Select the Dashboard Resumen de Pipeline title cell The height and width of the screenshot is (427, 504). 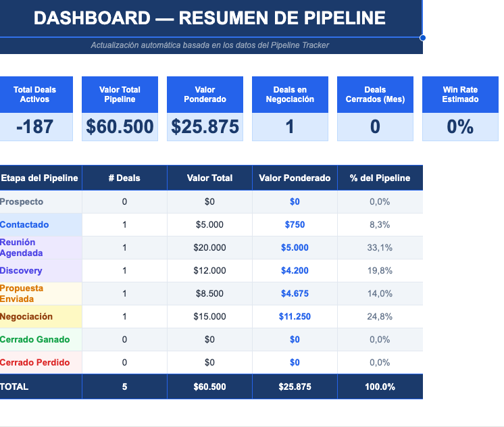click(x=209, y=18)
